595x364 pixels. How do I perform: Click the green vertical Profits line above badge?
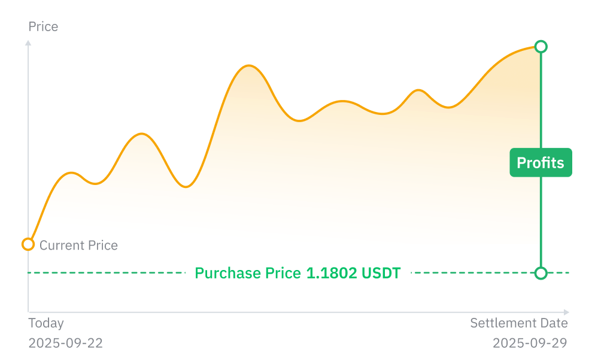click(x=541, y=101)
